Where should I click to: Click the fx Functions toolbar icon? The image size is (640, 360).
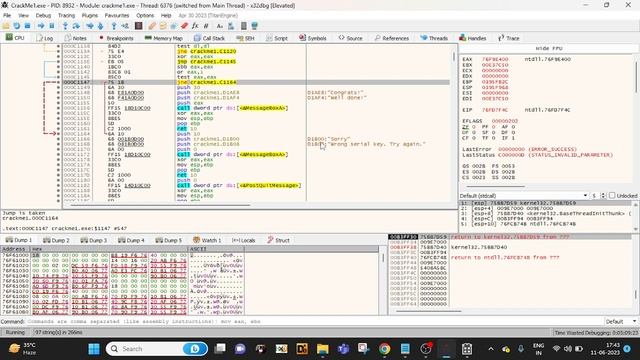195,26
